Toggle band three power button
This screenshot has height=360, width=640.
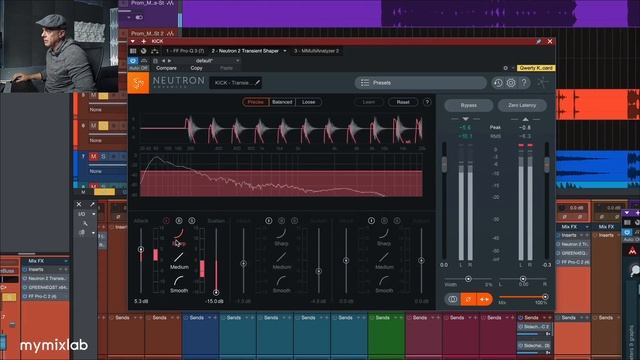tap(371, 221)
